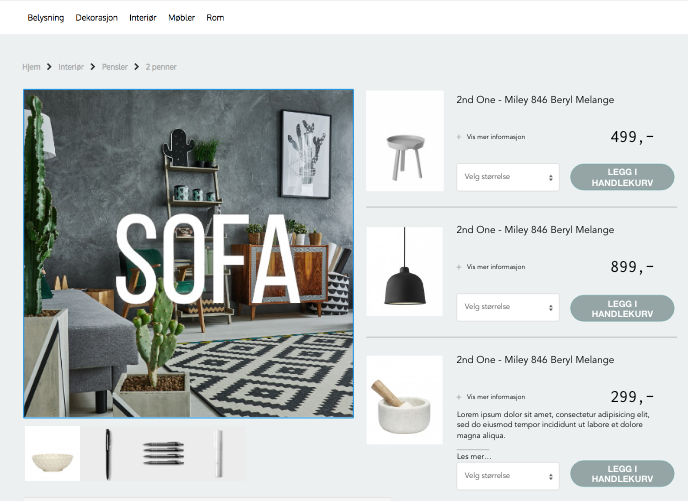Open the Belysning menu
Image resolution: width=688 pixels, height=501 pixels.
point(45,18)
